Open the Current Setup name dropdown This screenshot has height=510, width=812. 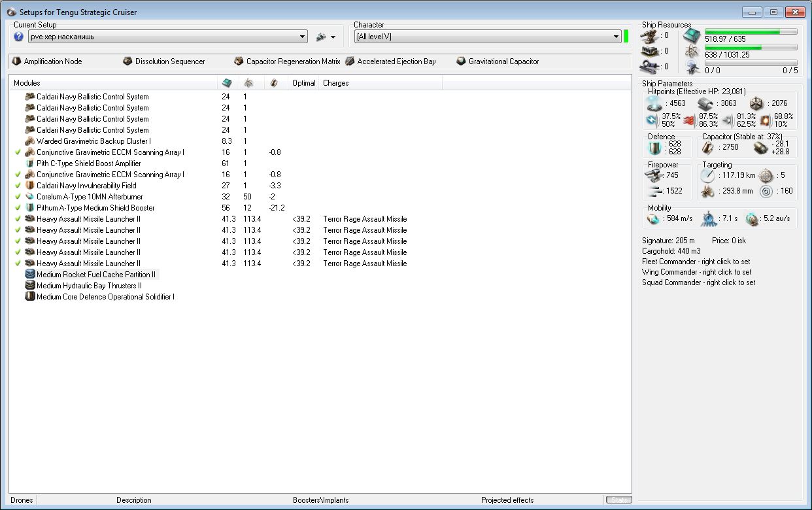(167, 37)
